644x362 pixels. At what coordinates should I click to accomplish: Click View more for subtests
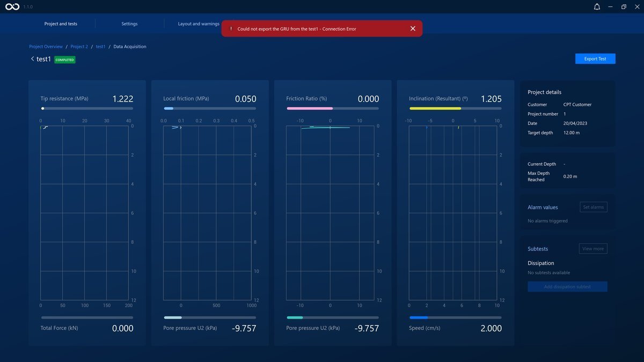tap(593, 249)
